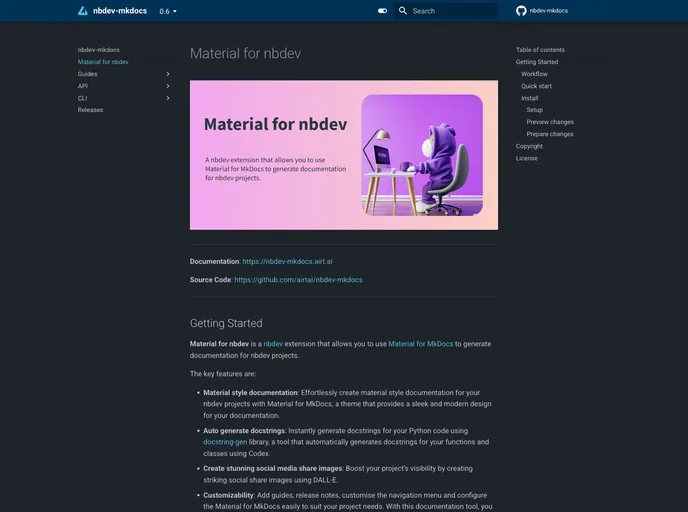The width and height of the screenshot is (688, 512).
Task: Jump to Getting Started in table of contents
Action: tap(537, 62)
